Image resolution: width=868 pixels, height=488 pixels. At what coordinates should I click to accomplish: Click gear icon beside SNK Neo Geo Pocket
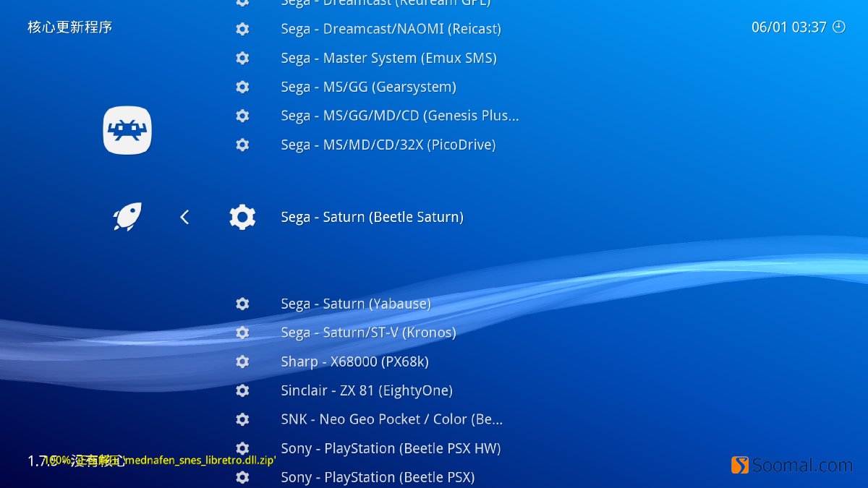click(242, 419)
